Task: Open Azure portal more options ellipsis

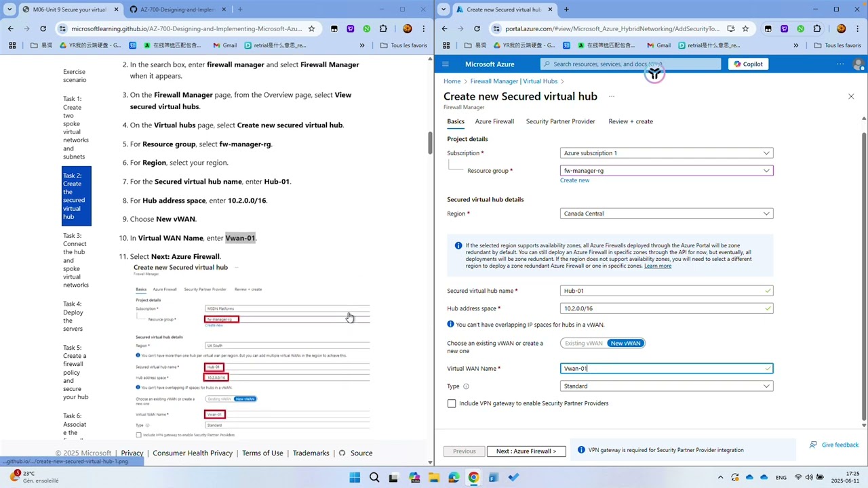Action: coord(840,64)
